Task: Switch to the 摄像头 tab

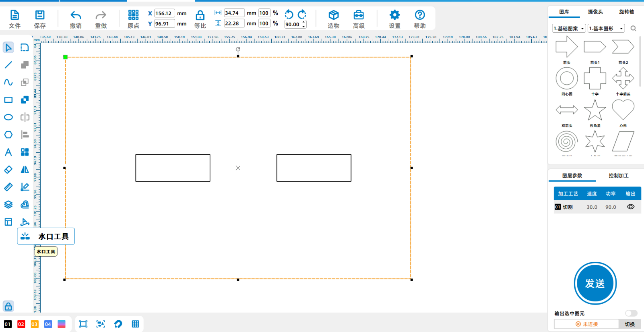Action: (595, 12)
